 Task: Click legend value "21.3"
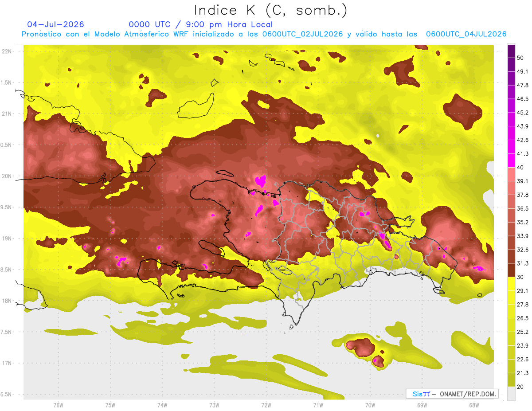(x=522, y=373)
